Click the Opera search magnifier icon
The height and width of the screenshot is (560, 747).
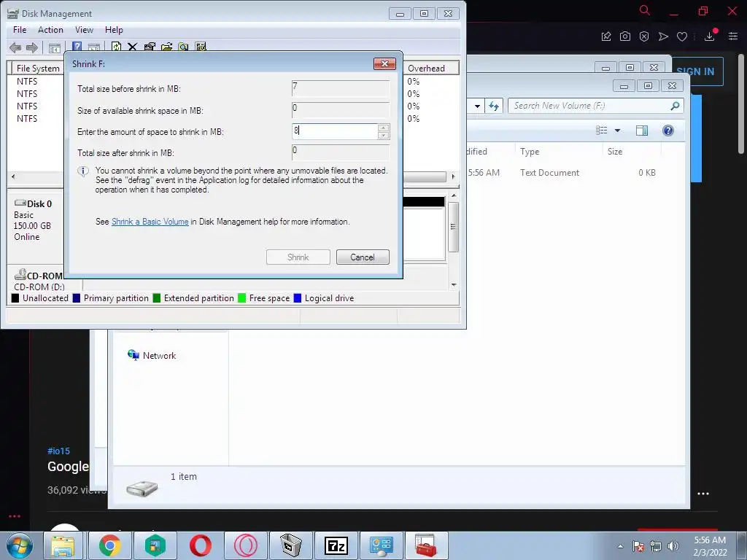pos(645,10)
